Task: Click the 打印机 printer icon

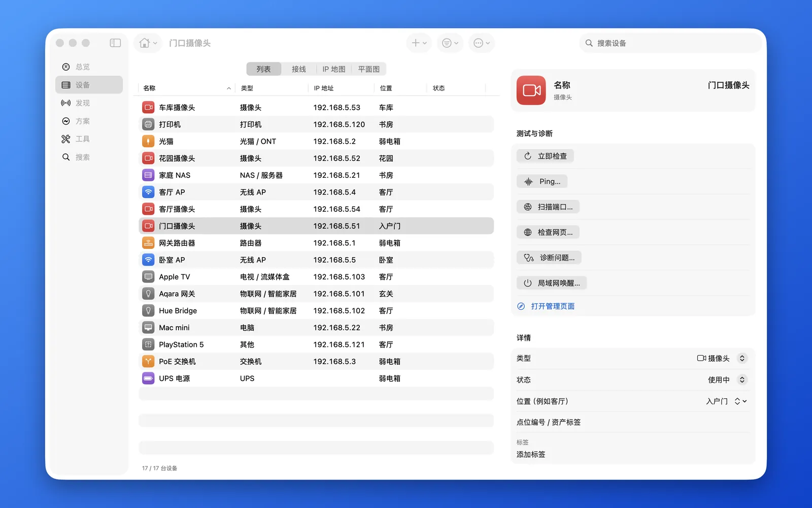Action: 148,124
